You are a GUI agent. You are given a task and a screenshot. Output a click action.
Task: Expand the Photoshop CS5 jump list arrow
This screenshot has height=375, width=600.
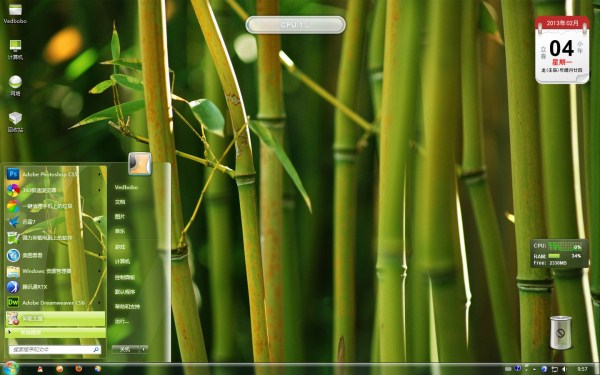click(x=99, y=174)
